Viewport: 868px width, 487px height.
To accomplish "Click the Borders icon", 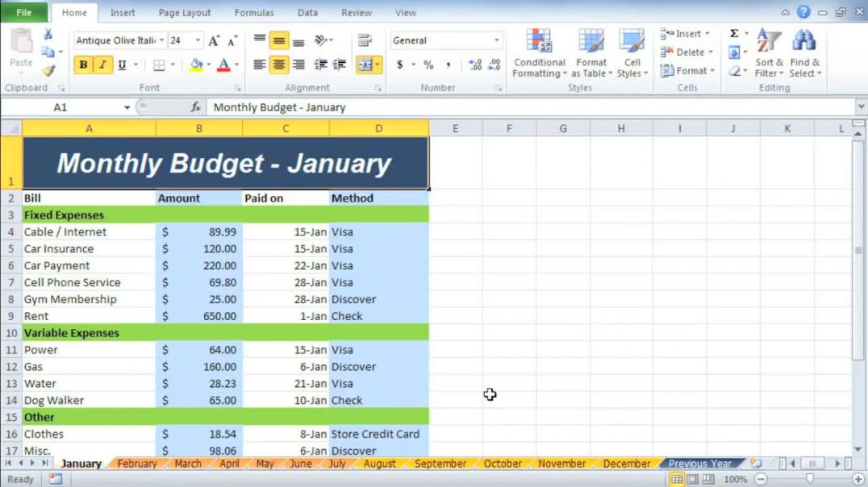I will pyautogui.click(x=159, y=65).
